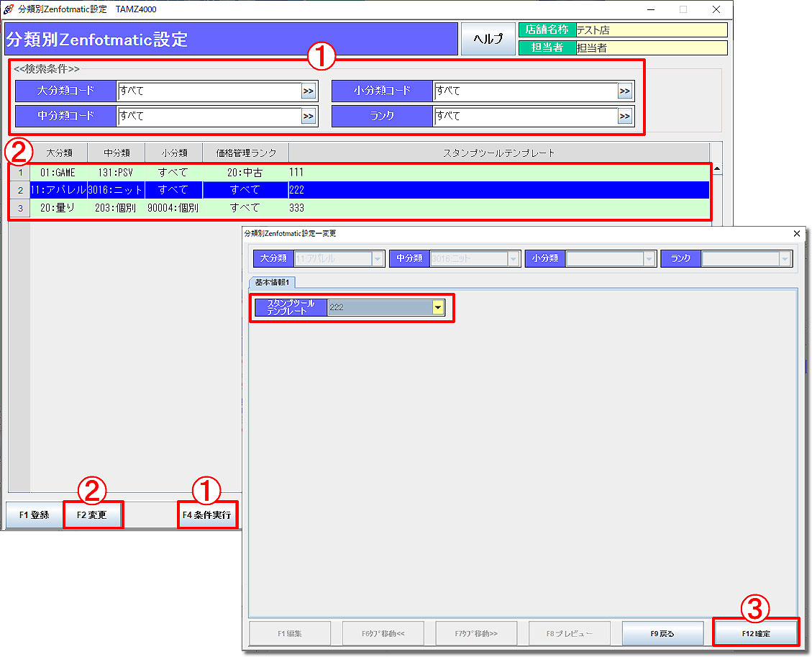This screenshot has width=812, height=657.
Task: Click F7タブ移動>> button
Action: 476,634
